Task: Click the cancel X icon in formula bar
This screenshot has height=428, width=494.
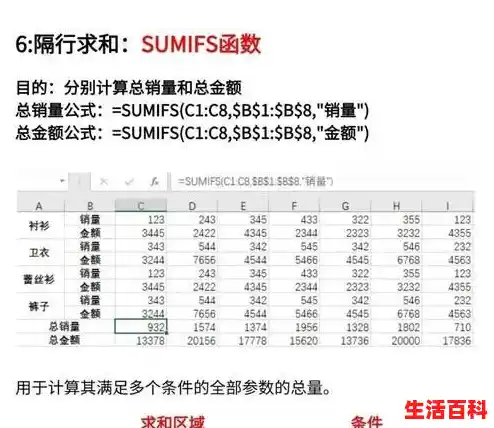Action: pyautogui.click(x=104, y=182)
